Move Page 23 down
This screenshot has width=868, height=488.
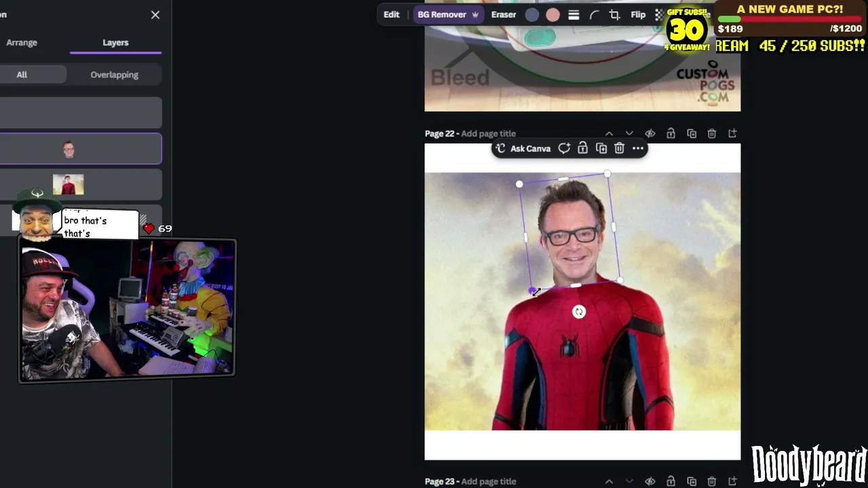(629, 481)
